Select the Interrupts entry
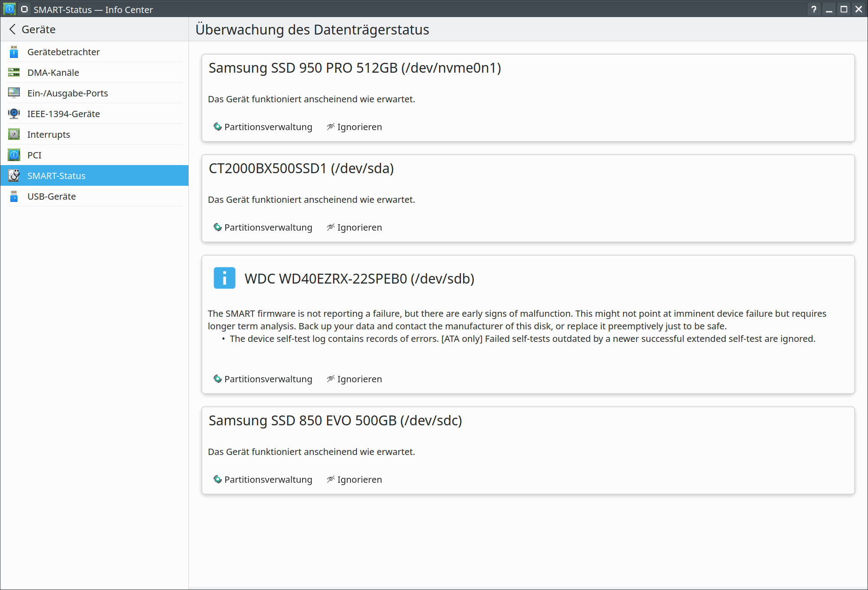 tap(94, 135)
